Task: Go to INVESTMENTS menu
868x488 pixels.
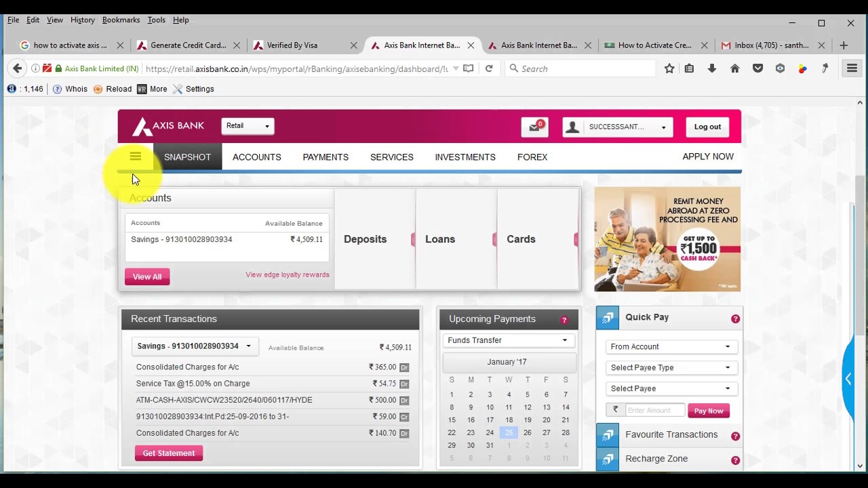Action: 465,157
